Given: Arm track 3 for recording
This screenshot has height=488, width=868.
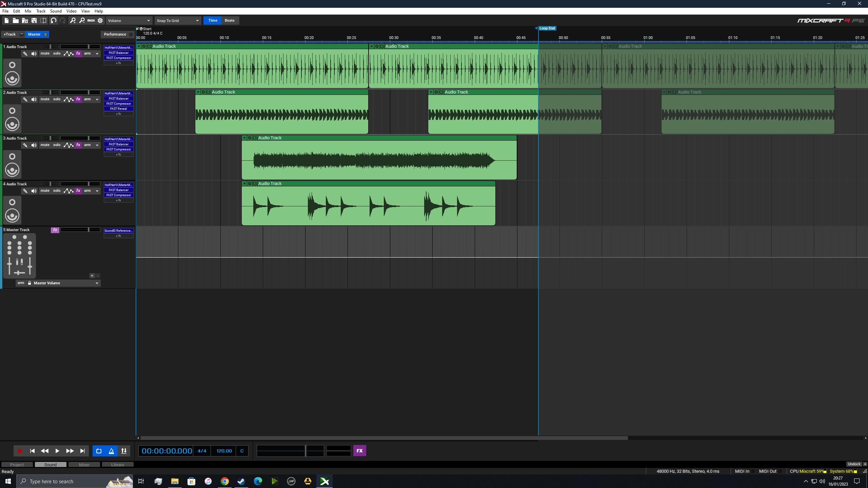Looking at the screenshot, I should 87,145.
